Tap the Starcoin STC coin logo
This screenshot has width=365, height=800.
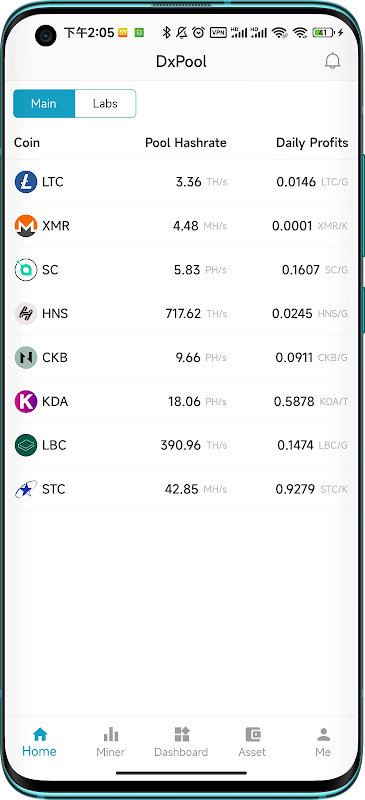point(26,489)
